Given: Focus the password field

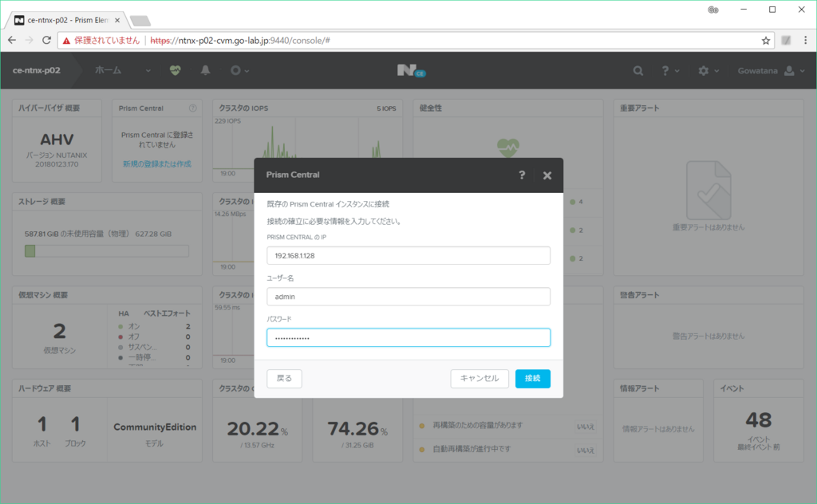Looking at the screenshot, I should point(408,338).
